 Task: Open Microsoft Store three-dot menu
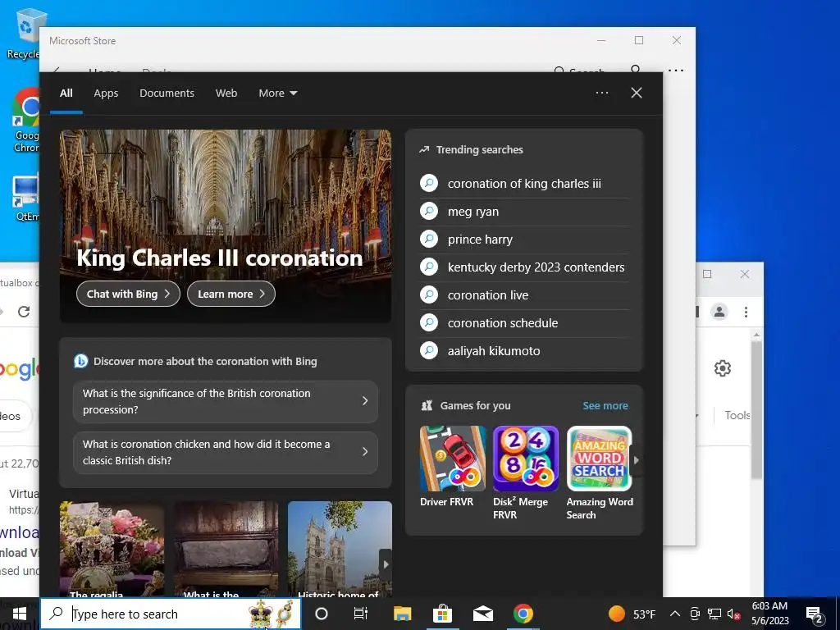point(676,71)
